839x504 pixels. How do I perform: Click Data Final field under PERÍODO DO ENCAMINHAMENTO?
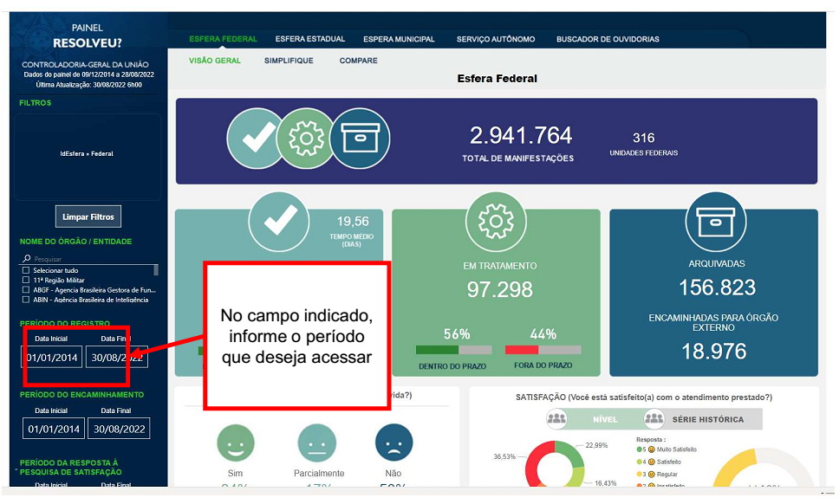pos(119,429)
